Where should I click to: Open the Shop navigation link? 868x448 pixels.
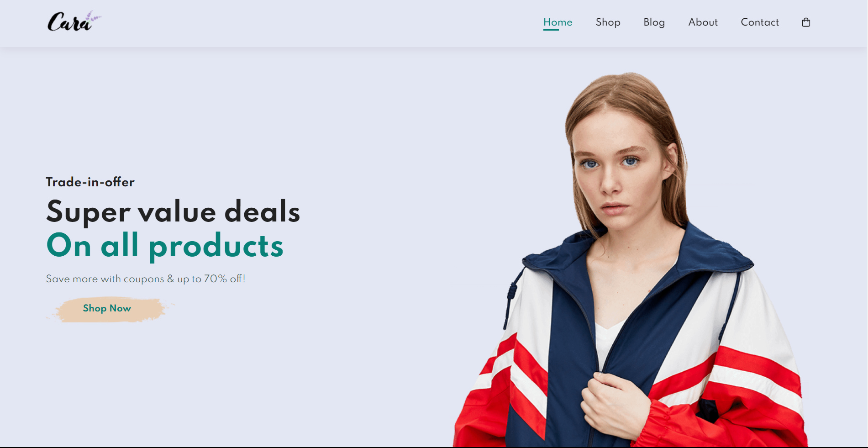(608, 22)
